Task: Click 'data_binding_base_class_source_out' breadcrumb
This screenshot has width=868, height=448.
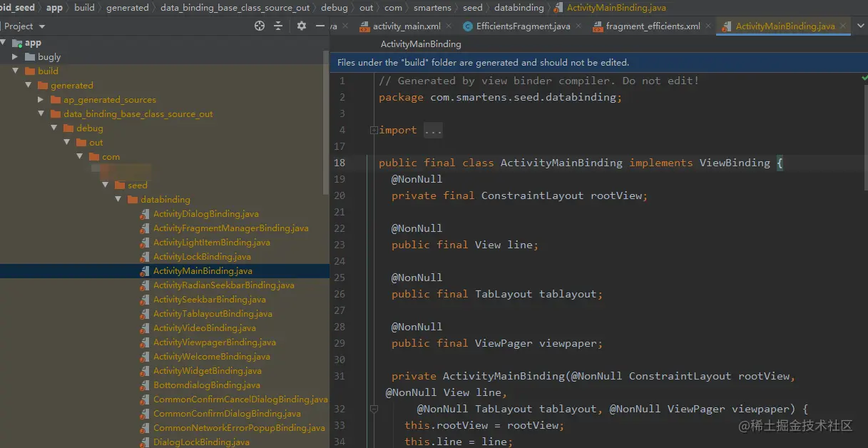Action: tap(235, 8)
